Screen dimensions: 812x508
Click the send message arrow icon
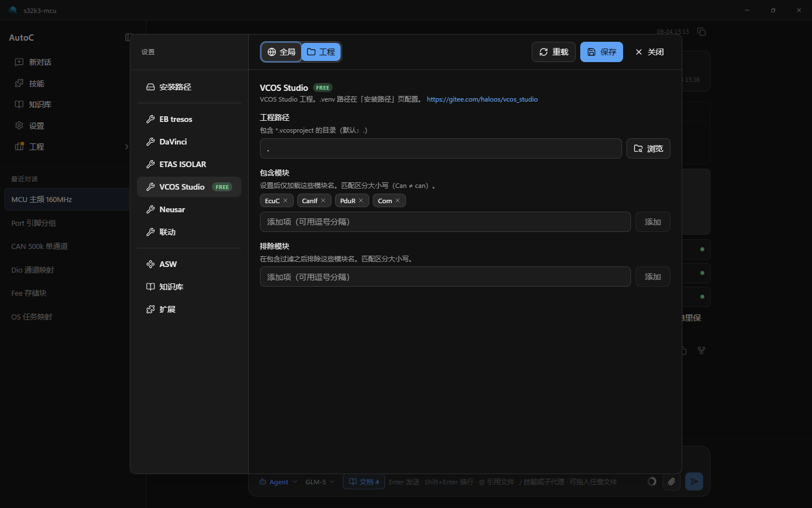694,481
